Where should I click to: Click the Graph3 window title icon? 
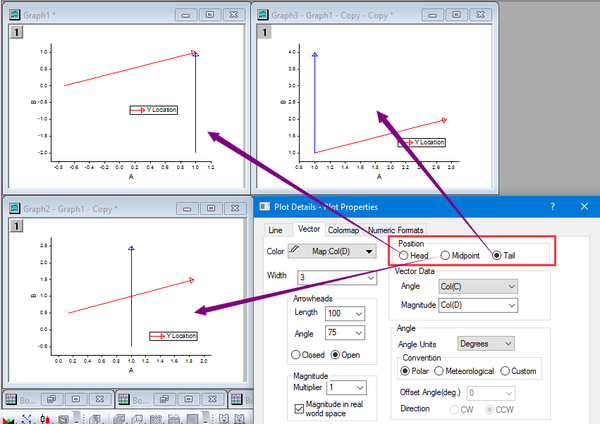263,15
